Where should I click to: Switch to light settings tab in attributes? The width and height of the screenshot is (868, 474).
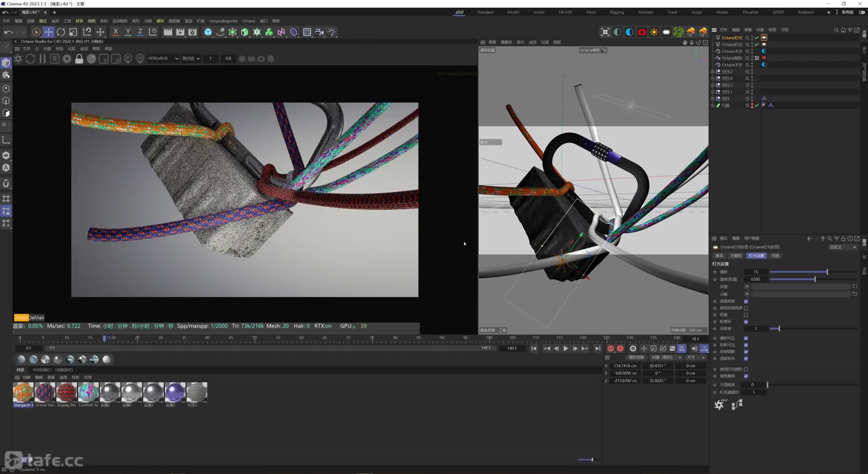click(756, 255)
